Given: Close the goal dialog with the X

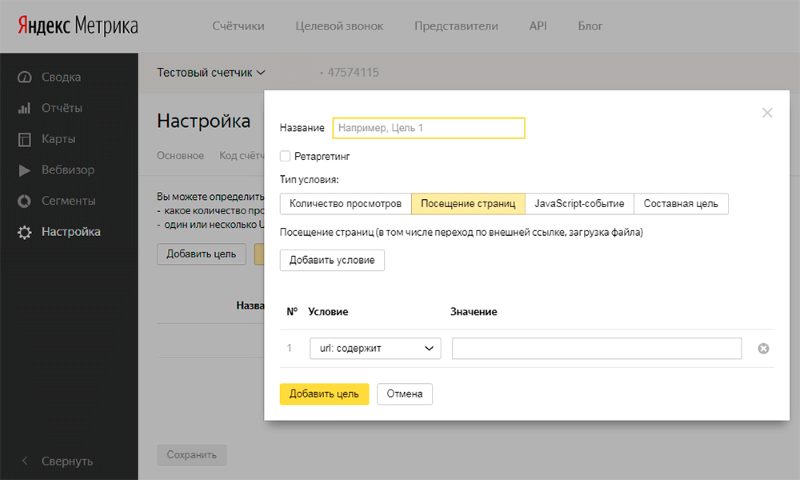Looking at the screenshot, I should 767,113.
